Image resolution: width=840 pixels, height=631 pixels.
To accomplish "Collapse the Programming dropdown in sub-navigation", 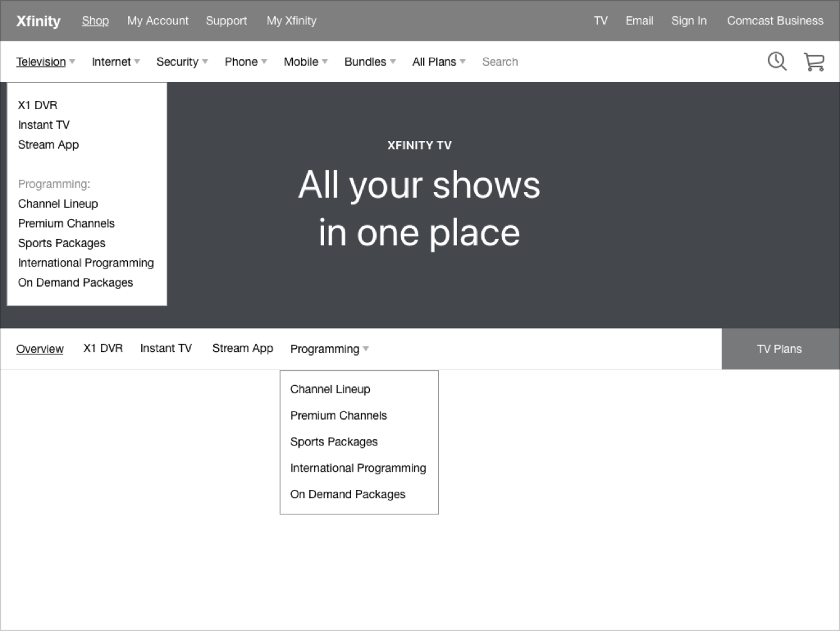I will (x=329, y=349).
